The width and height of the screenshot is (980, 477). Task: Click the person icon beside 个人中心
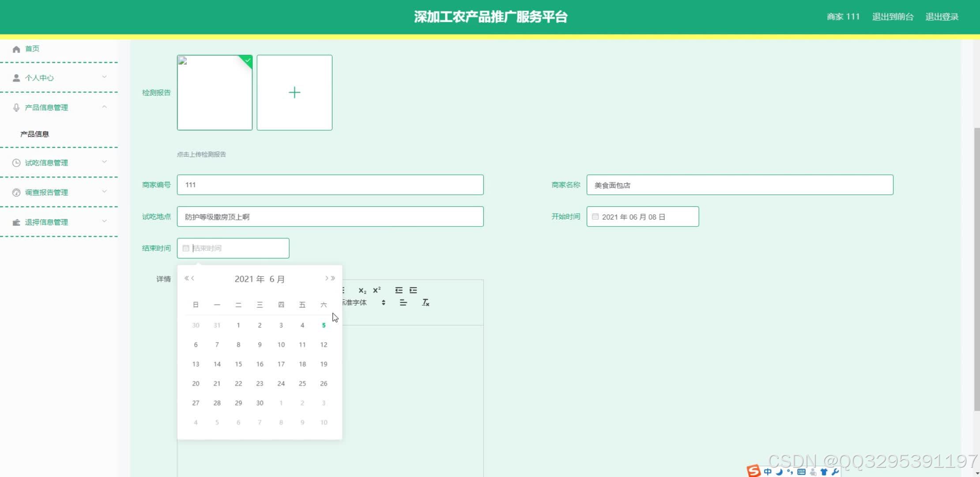click(x=16, y=78)
